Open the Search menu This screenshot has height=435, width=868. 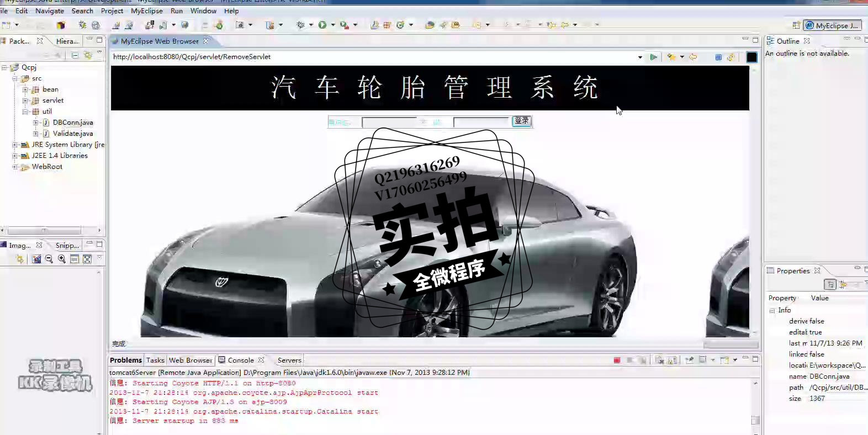pos(82,10)
